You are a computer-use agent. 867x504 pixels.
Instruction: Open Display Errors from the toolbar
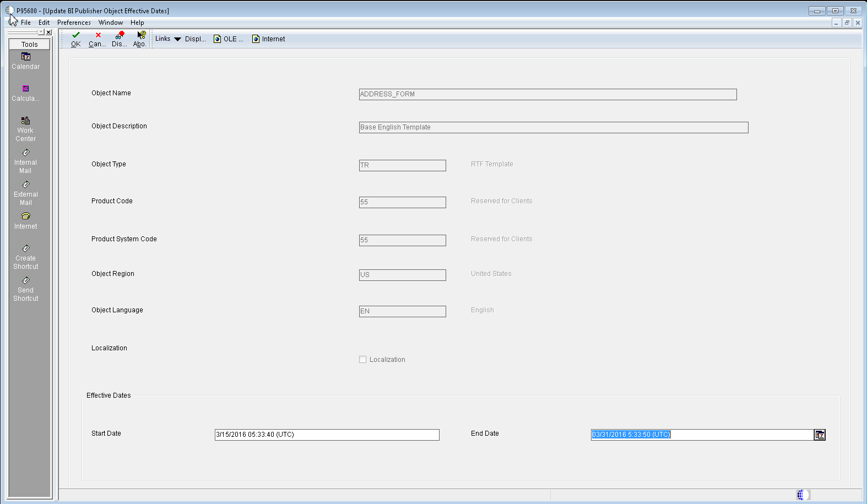click(120, 39)
